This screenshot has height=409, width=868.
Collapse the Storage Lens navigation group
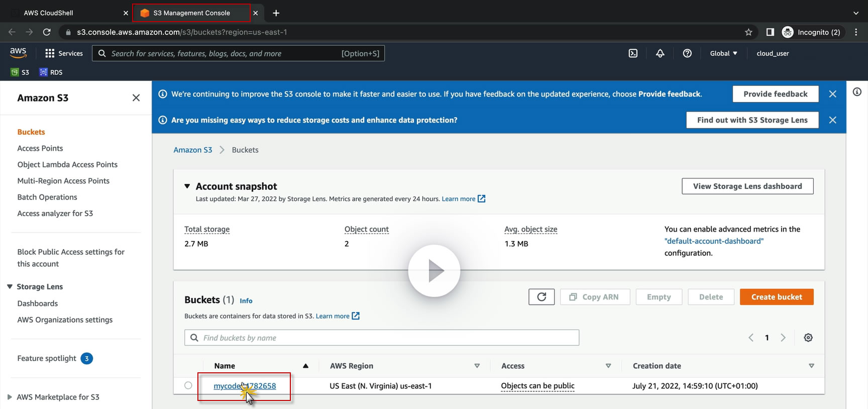(10, 286)
